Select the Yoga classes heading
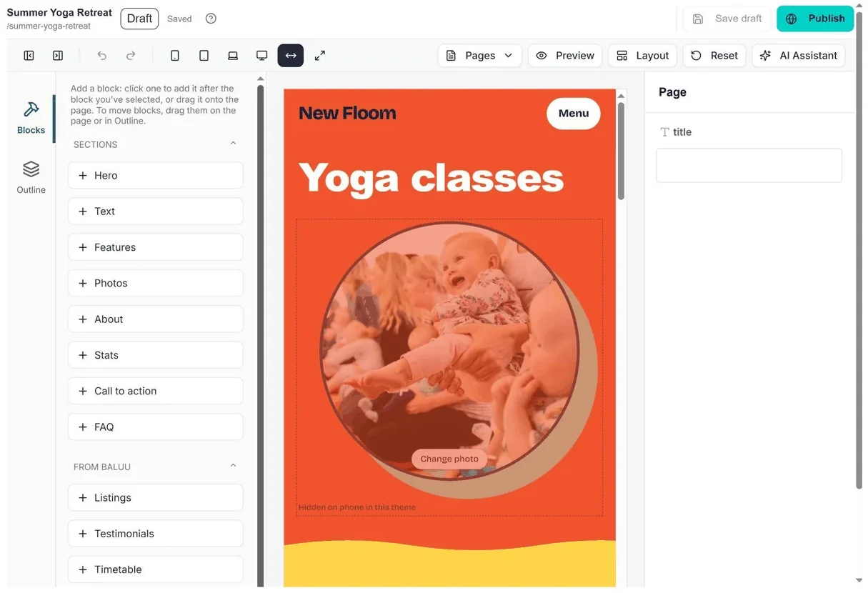Image resolution: width=868 pixels, height=593 pixels. pos(431,177)
